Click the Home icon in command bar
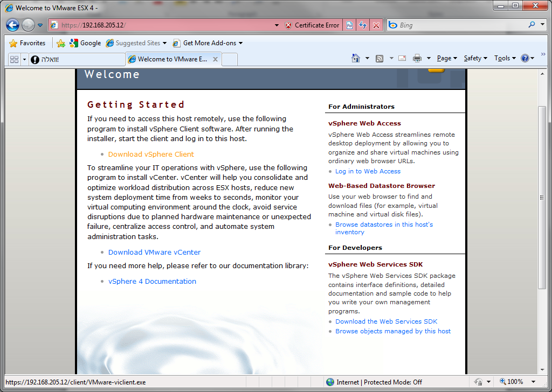The width and height of the screenshot is (552, 392). coord(356,58)
